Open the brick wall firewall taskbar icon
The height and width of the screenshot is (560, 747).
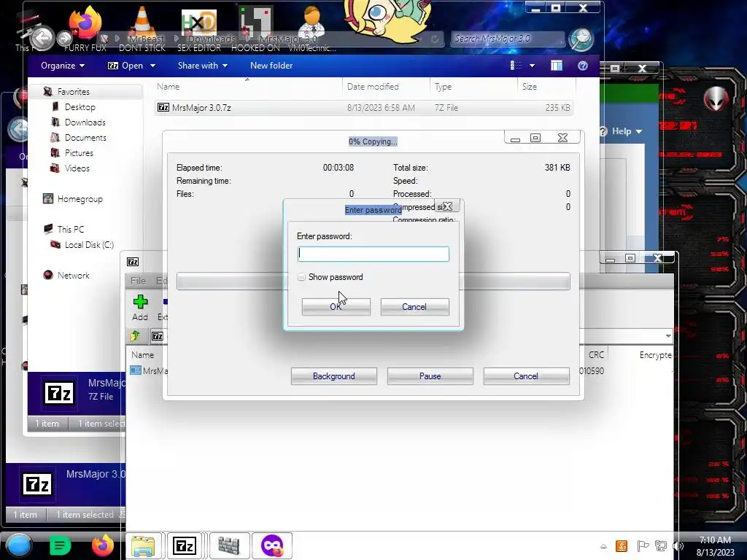pos(228,545)
